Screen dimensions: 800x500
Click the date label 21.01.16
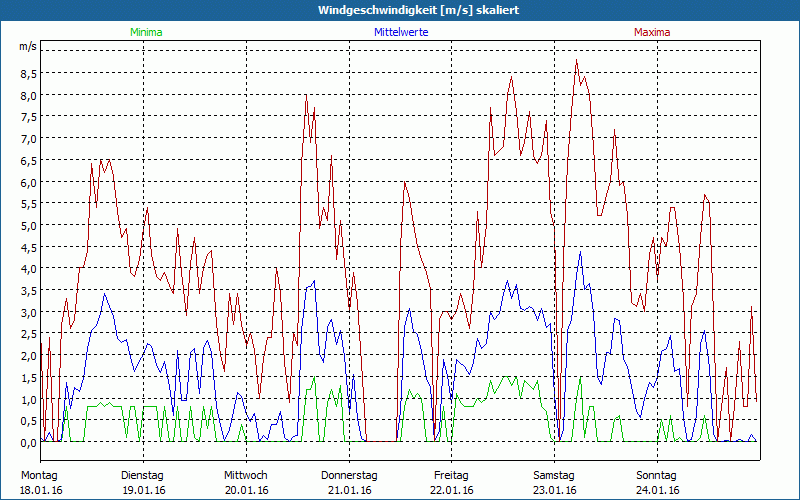coord(349,490)
